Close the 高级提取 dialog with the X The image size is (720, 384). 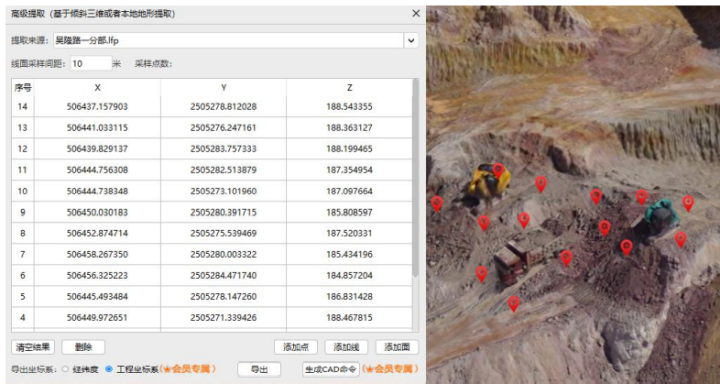point(416,13)
